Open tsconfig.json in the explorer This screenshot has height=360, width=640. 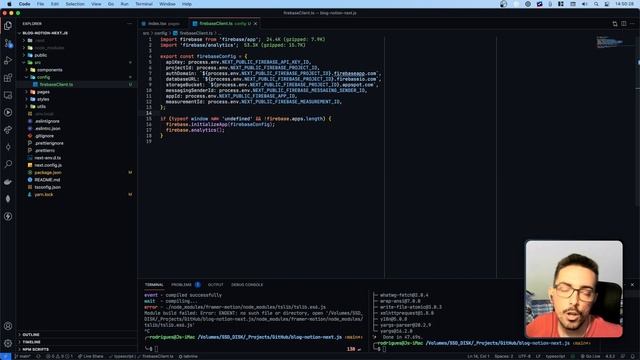(x=76, y=187)
